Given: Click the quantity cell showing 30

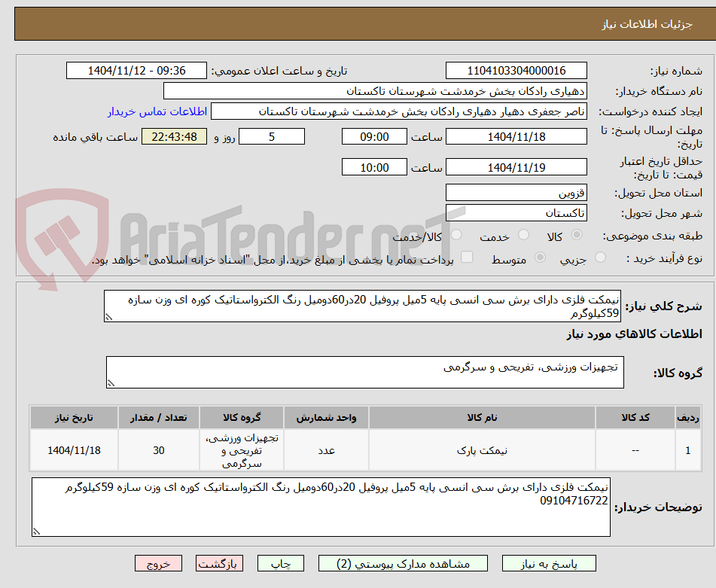Looking at the screenshot, I should [x=158, y=450].
